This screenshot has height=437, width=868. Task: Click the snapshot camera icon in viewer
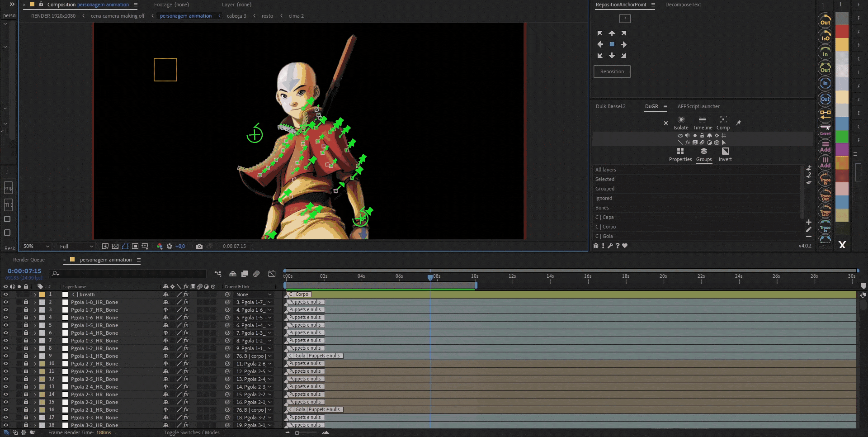199,247
